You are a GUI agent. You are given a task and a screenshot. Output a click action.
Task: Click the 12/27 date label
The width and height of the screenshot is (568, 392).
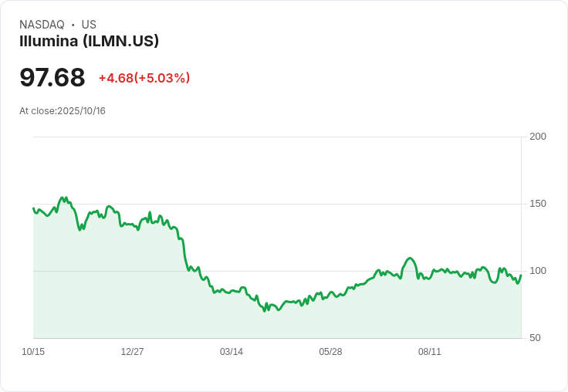coord(132,352)
